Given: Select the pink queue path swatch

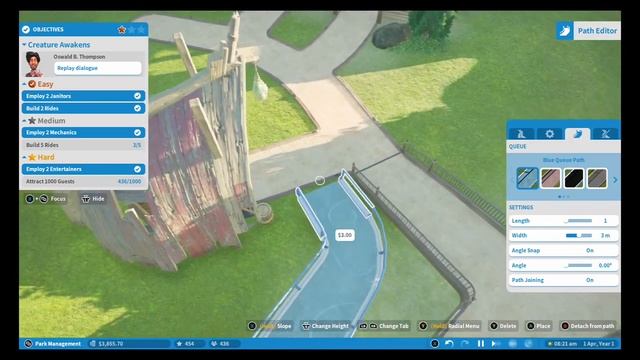Looking at the screenshot, I should tap(551, 178).
